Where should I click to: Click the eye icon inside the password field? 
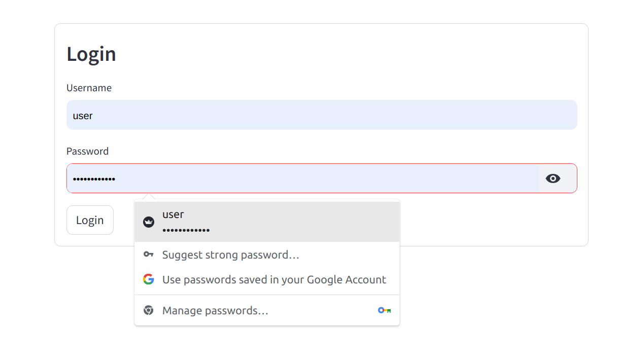click(x=553, y=178)
